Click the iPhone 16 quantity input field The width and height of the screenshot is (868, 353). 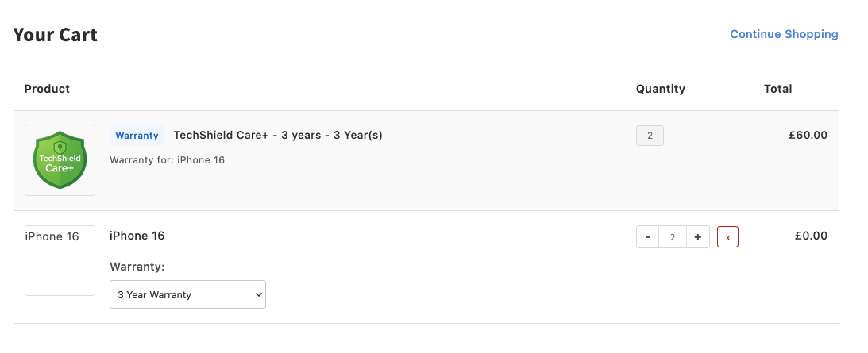point(673,237)
